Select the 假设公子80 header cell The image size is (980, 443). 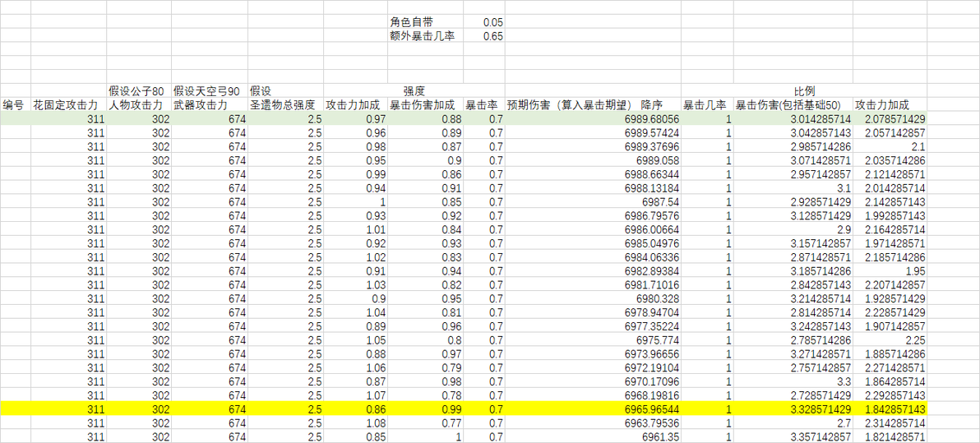[139, 91]
